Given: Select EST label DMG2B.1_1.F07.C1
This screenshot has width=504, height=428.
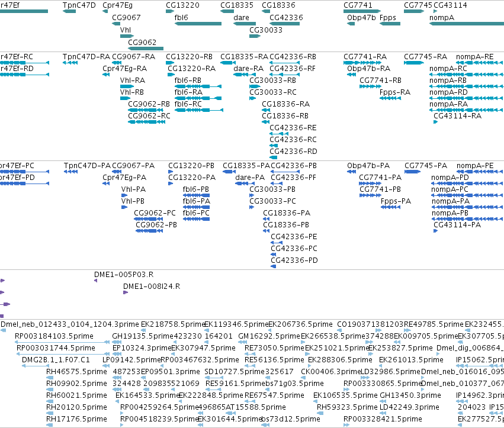Looking at the screenshot, I should tap(56, 360).
